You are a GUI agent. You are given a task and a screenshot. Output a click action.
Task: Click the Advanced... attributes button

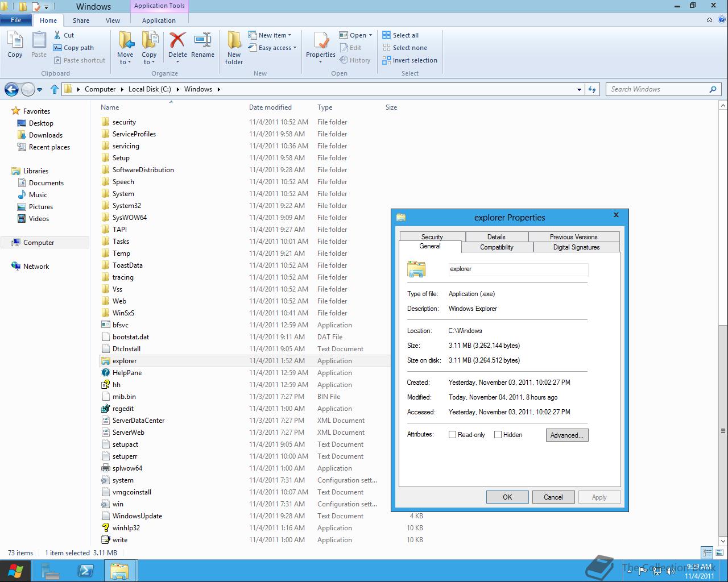567,435
